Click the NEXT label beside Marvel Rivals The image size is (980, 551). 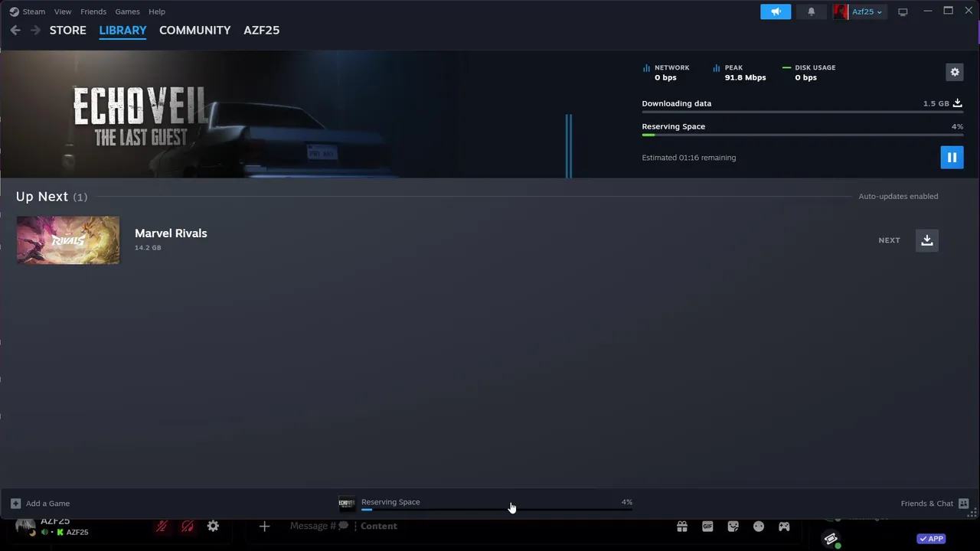click(889, 240)
